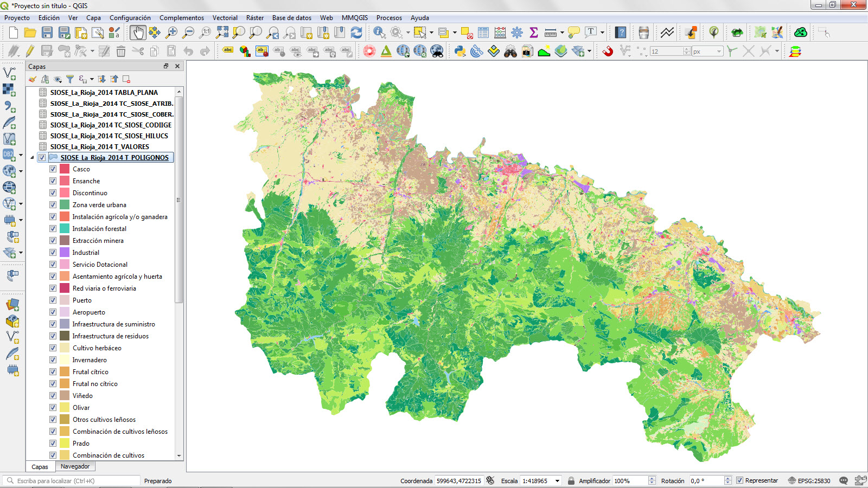This screenshot has height=488, width=868.
Task: Remove selected layer from Capas panel
Action: (x=126, y=79)
